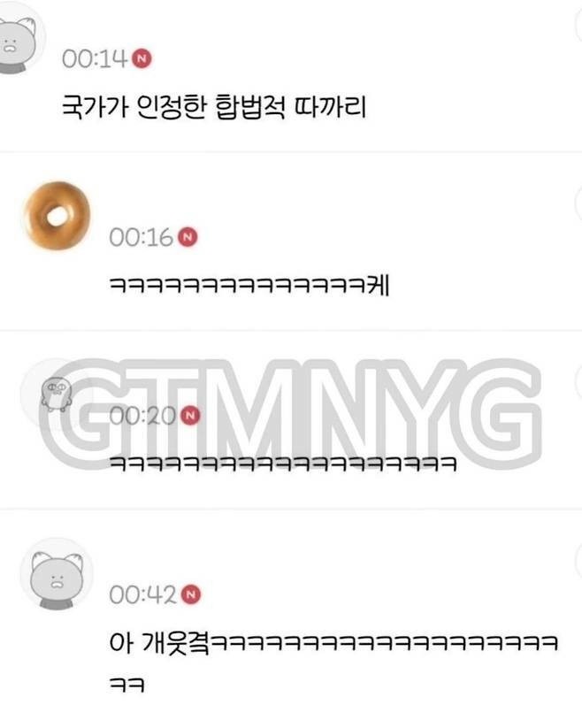
Task: Select the 00:16 timestamp
Action: [x=142, y=237]
